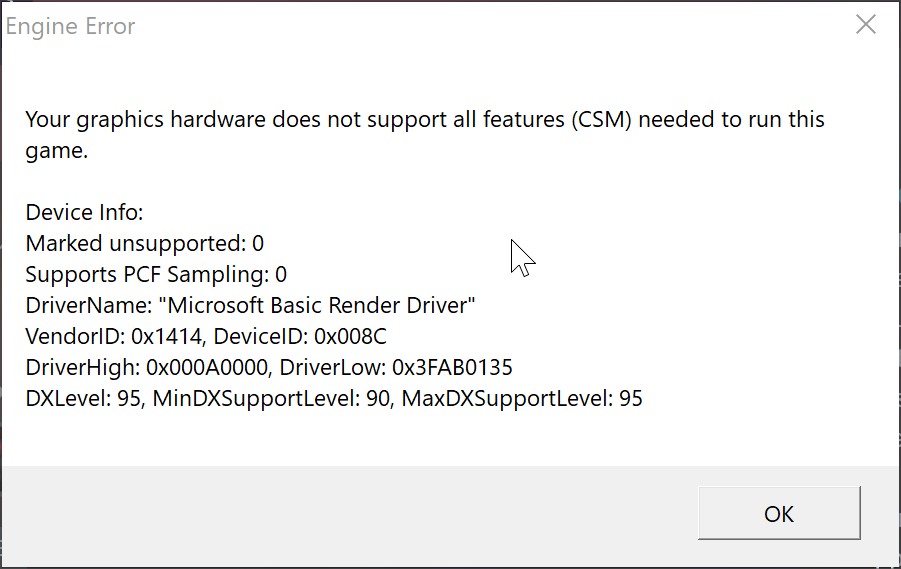Click the DriverLow value 0x3FAB0135
The height and width of the screenshot is (569, 901).
point(452,367)
